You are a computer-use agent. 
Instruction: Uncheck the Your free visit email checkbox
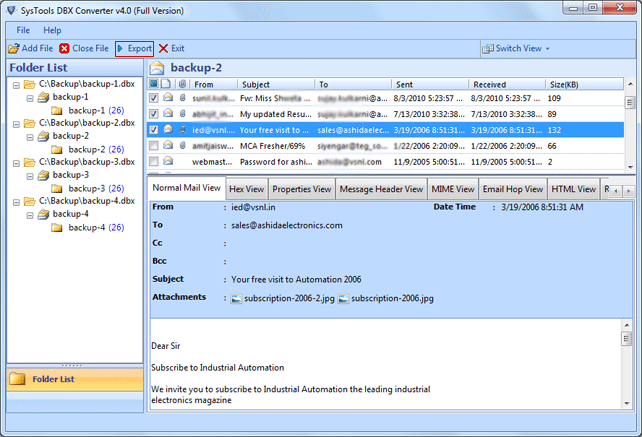(x=154, y=130)
